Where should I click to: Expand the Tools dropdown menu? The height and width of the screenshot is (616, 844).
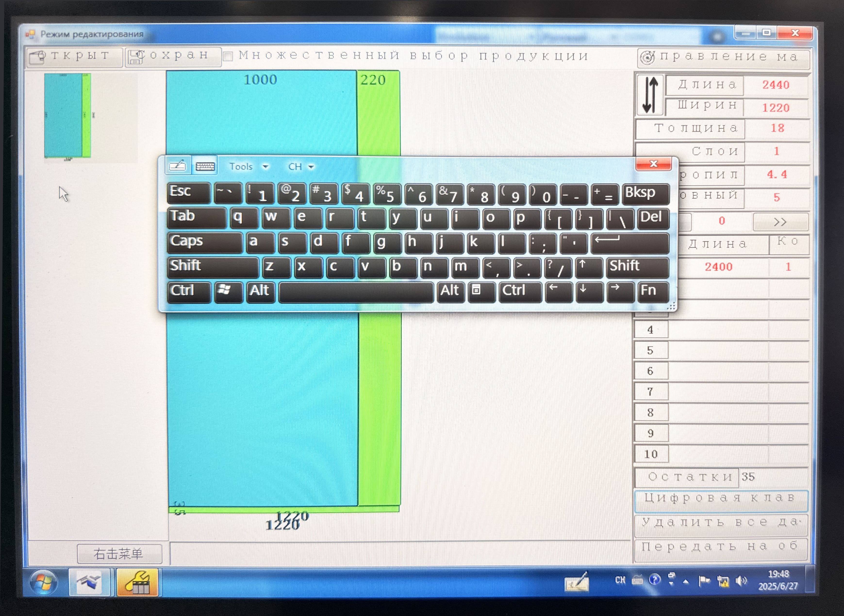(248, 167)
